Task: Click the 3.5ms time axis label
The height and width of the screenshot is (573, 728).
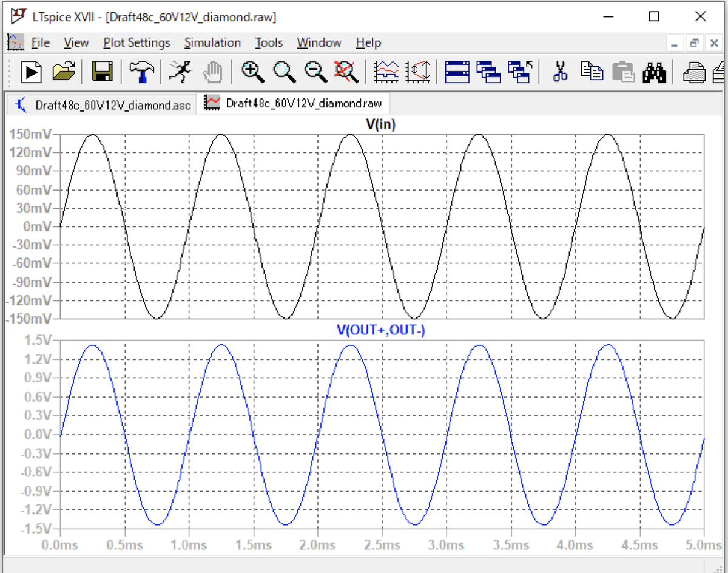Action: point(511,544)
